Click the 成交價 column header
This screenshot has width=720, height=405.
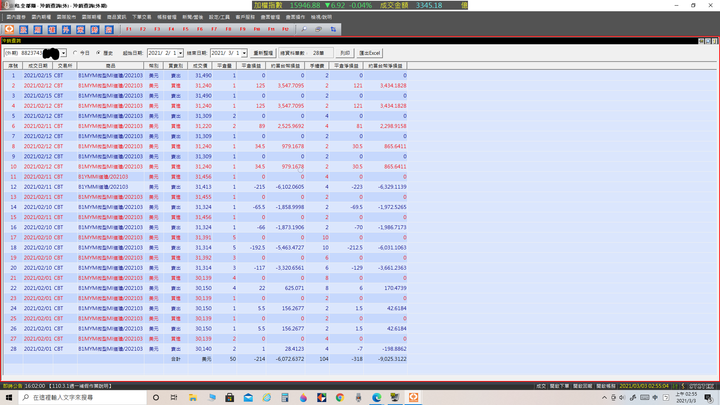tap(200, 66)
